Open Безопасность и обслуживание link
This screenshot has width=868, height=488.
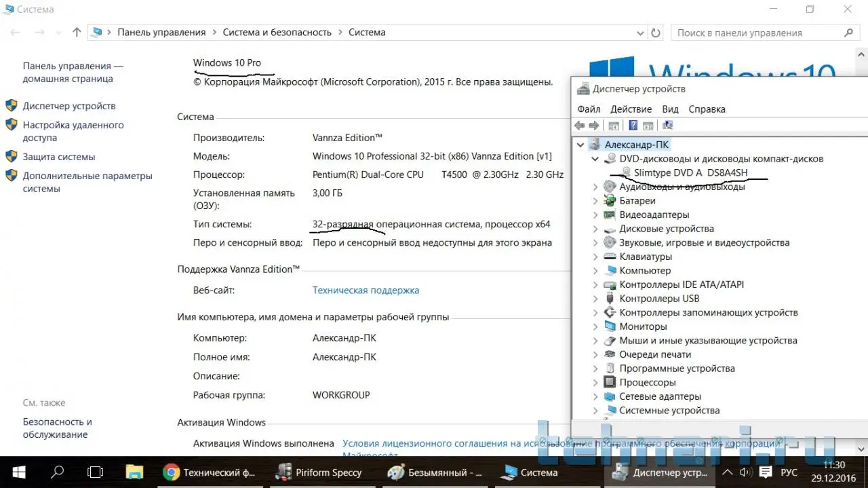click(x=57, y=428)
